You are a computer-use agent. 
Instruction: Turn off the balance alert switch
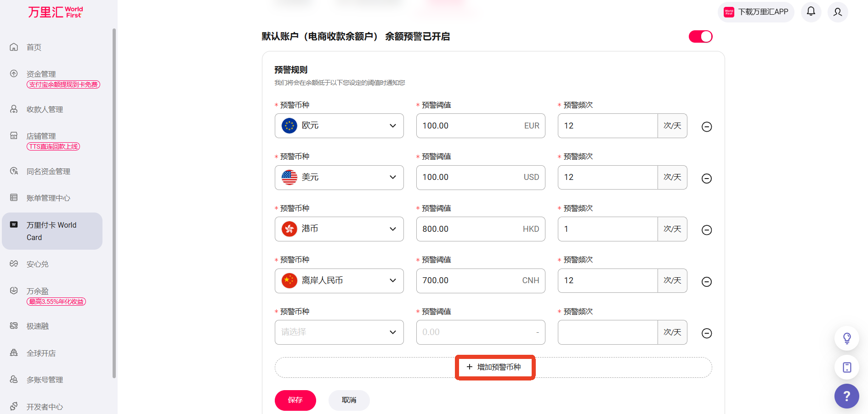[700, 37]
